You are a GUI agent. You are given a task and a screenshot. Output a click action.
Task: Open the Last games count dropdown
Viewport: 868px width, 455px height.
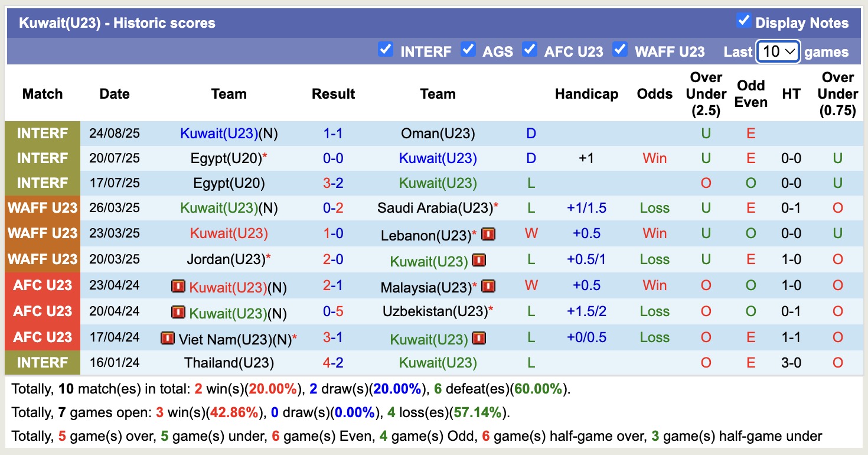coord(778,51)
